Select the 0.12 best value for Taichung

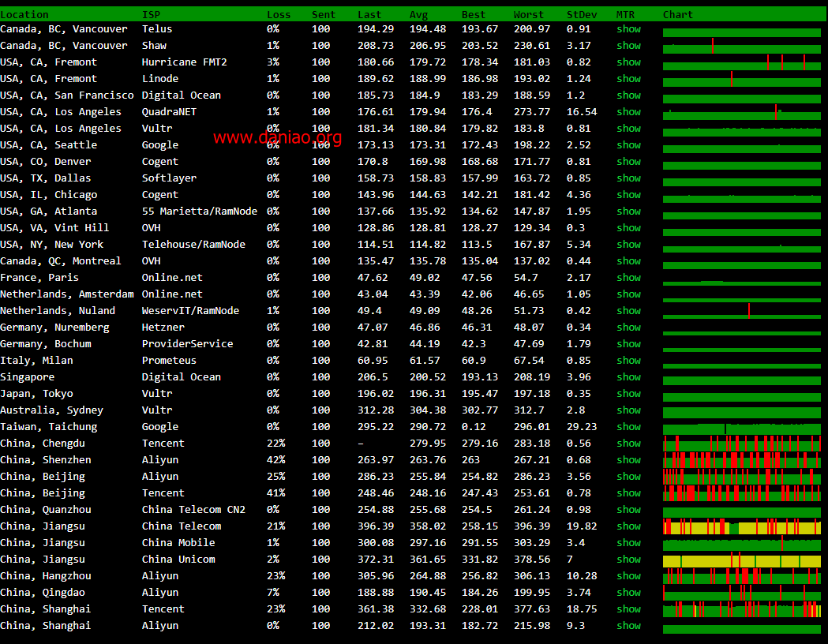tap(474, 426)
